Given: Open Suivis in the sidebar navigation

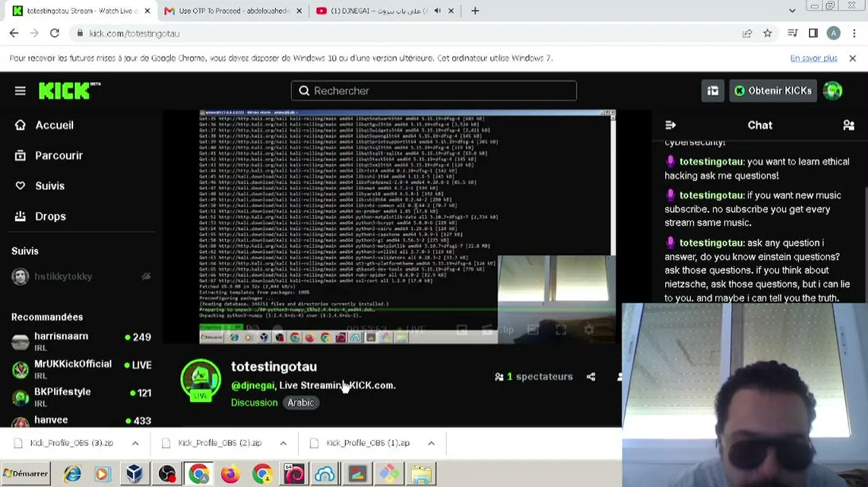Looking at the screenshot, I should click(40, 186).
